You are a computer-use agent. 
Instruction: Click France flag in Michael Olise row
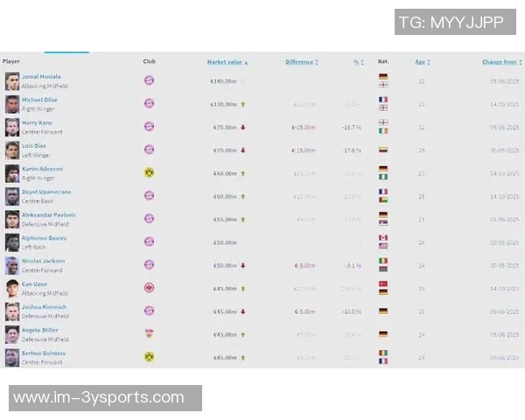point(383,100)
